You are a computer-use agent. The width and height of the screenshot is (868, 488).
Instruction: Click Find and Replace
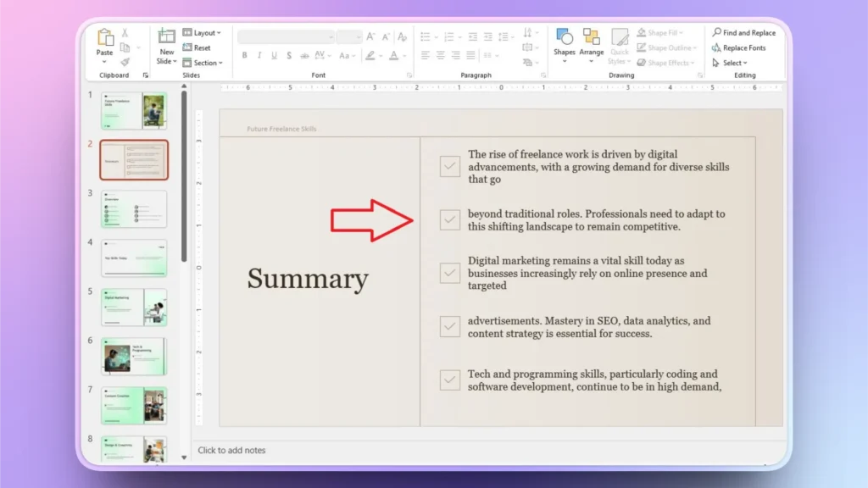click(744, 32)
